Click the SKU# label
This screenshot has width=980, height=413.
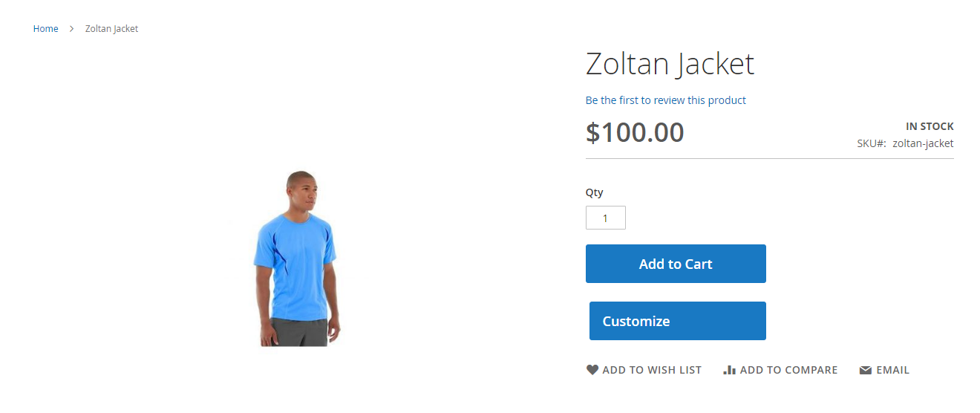pyautogui.click(x=871, y=143)
